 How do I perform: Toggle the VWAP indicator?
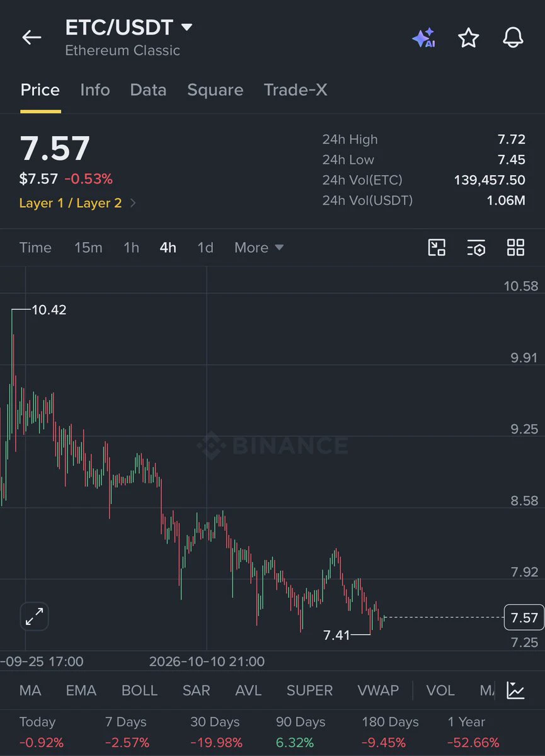(378, 690)
